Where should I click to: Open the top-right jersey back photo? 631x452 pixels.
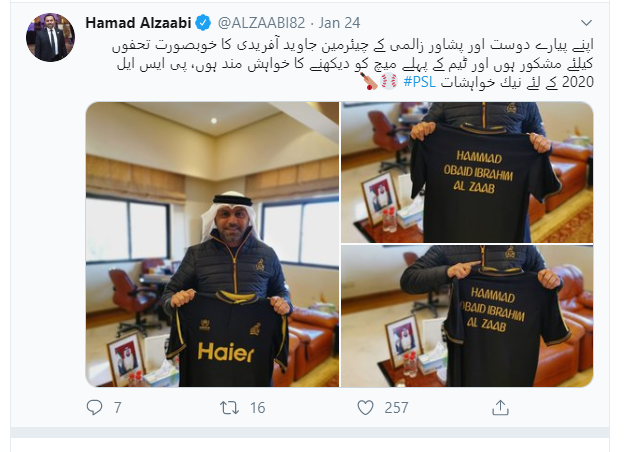[467, 172]
